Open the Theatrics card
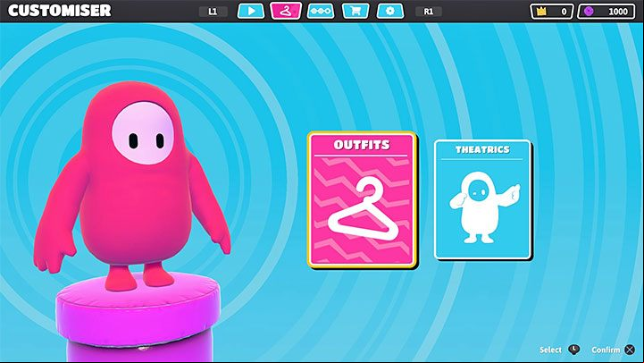 [482, 199]
